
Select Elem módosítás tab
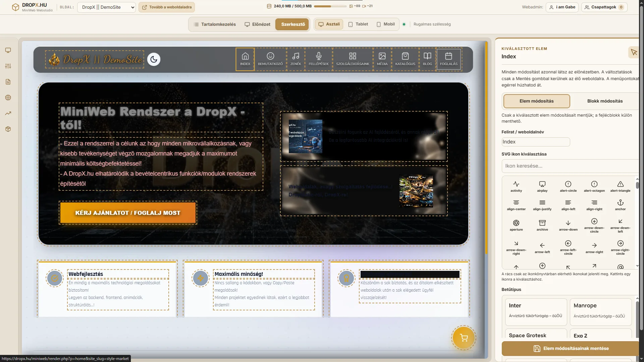click(x=536, y=101)
